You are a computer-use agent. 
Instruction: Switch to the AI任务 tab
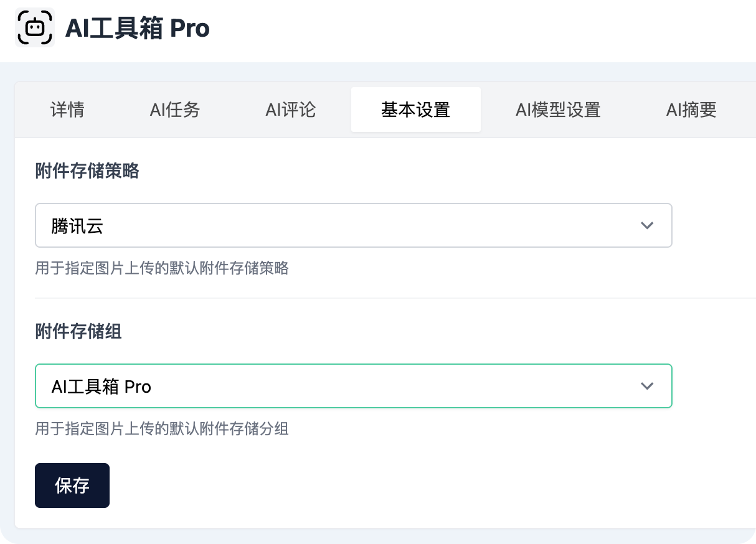pos(175,110)
